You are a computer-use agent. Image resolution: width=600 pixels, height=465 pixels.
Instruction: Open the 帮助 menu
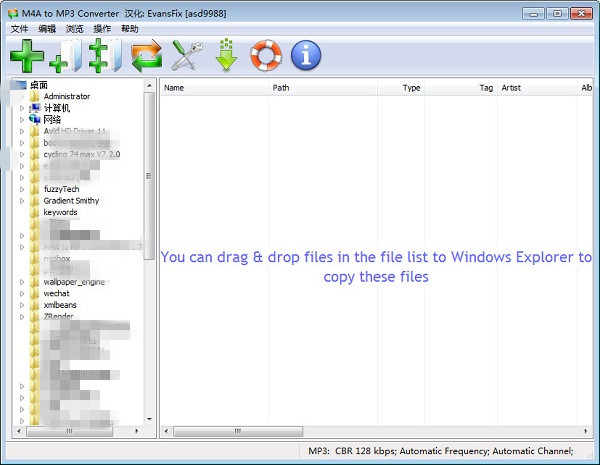click(130, 29)
